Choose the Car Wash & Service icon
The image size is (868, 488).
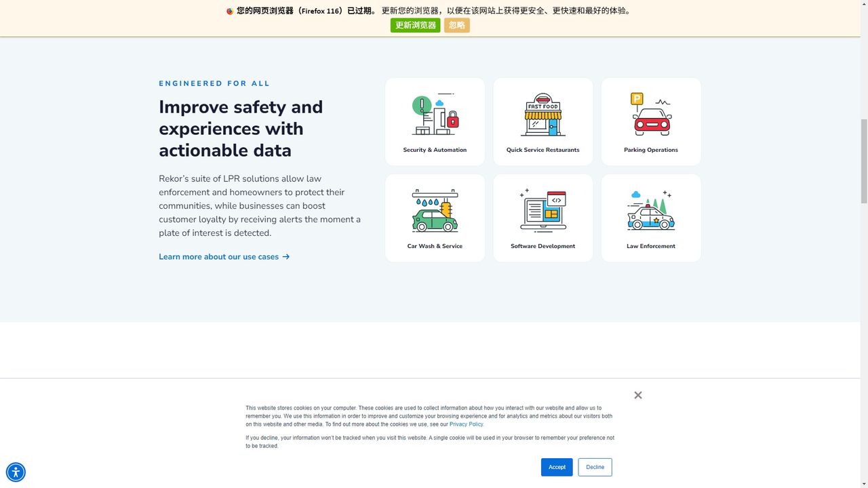pos(435,211)
